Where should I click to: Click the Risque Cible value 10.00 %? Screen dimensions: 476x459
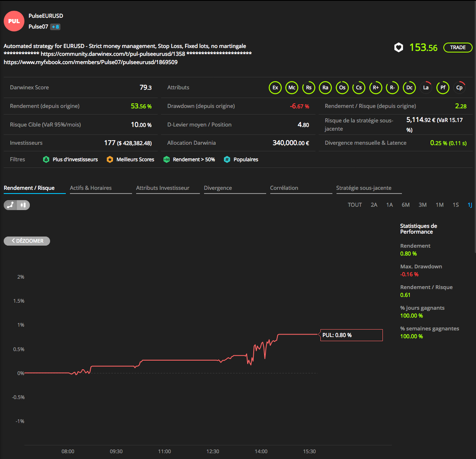coord(141,125)
